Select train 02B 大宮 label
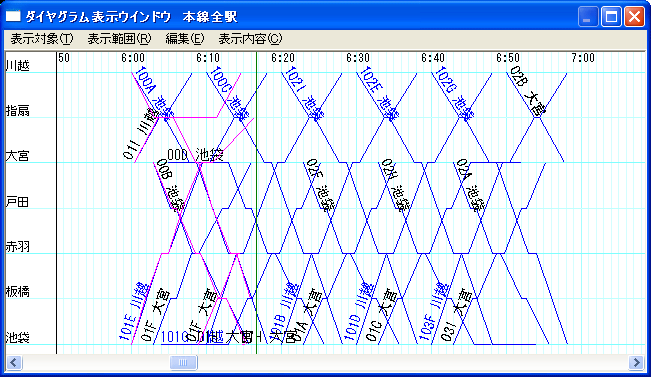This screenshot has width=651, height=377. click(x=528, y=90)
